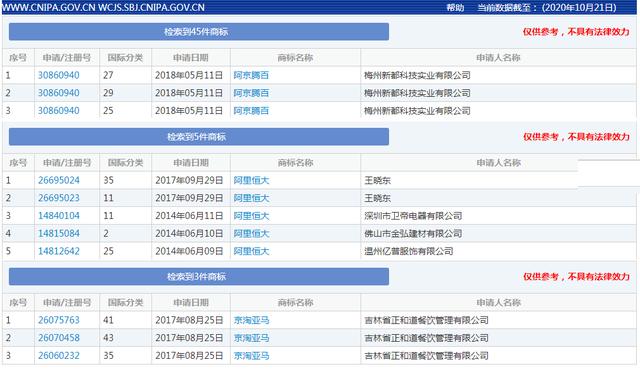The height and width of the screenshot is (374, 640).
Task: Click the 检索到3件商标 result banner
Action: [199, 277]
